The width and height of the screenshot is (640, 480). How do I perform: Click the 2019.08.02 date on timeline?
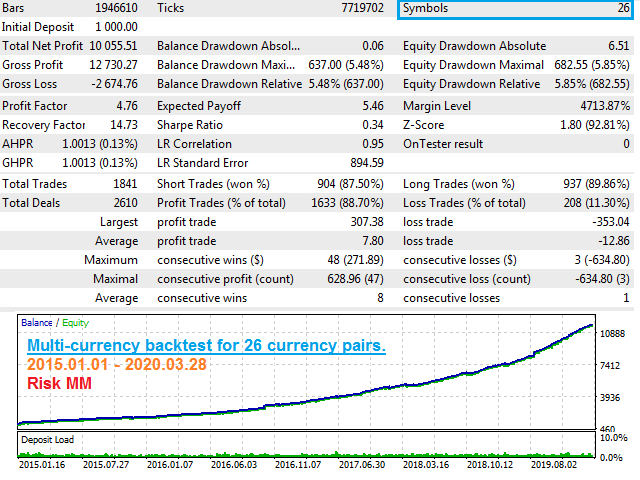pos(554,464)
